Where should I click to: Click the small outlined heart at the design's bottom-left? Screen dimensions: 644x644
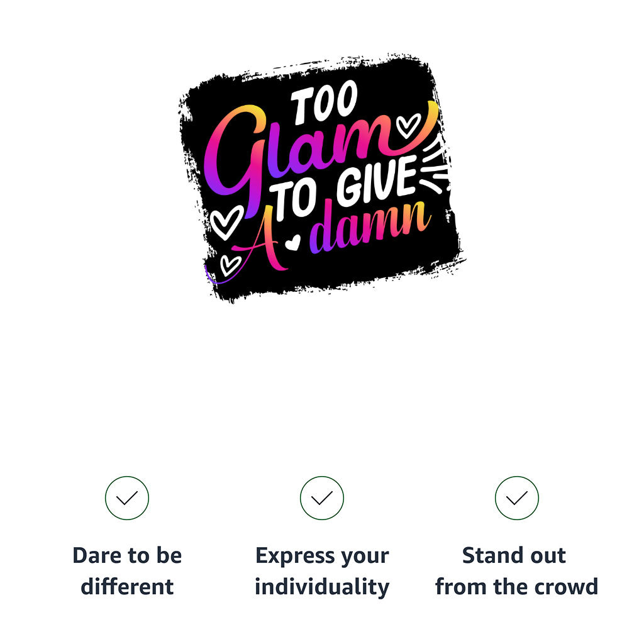230,265
